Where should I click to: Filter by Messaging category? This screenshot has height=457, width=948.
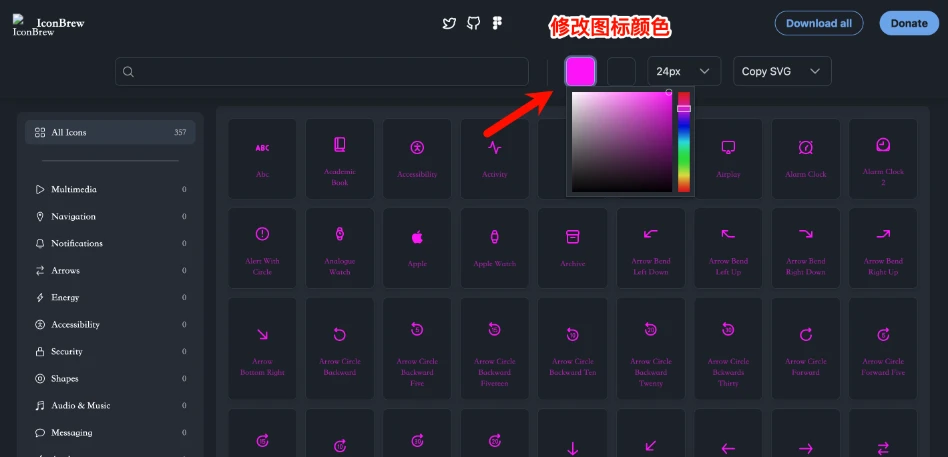(110, 433)
